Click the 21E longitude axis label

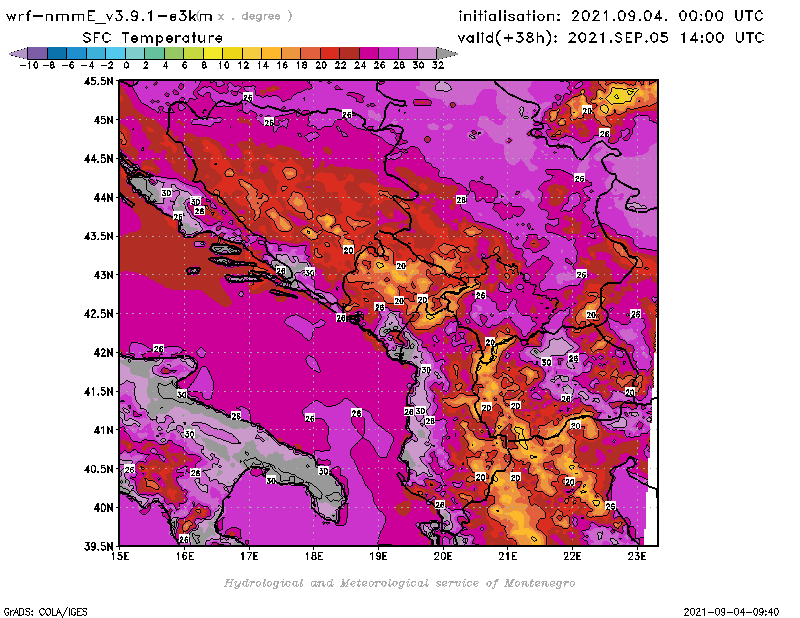[x=508, y=556]
